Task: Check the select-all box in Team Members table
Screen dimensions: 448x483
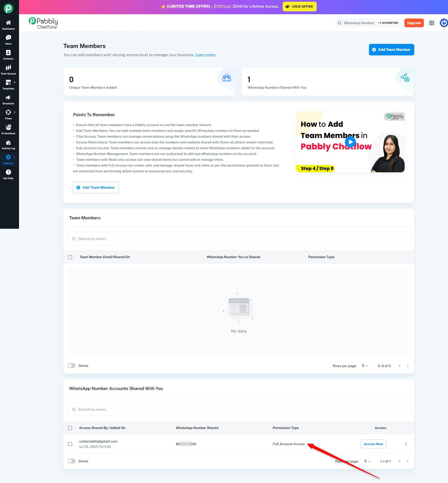Action: [x=70, y=257]
